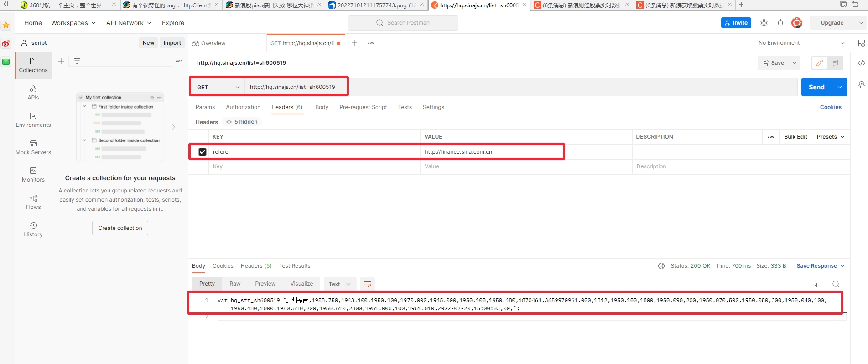Open the Text format dropdown

[x=339, y=284]
